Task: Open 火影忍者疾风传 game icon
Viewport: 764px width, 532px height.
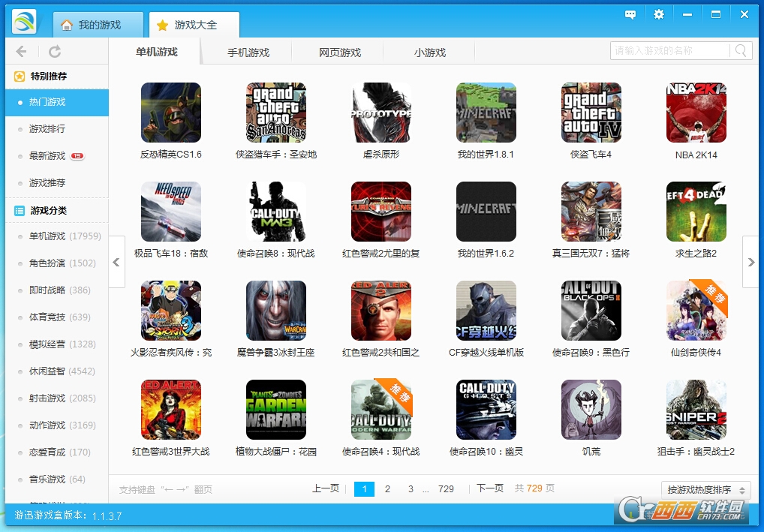Action: (171, 311)
